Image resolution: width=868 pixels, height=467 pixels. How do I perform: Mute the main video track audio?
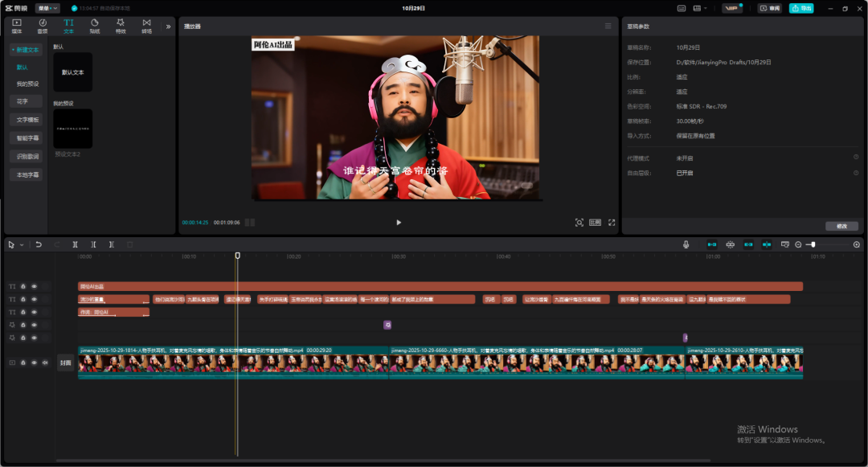click(44, 363)
